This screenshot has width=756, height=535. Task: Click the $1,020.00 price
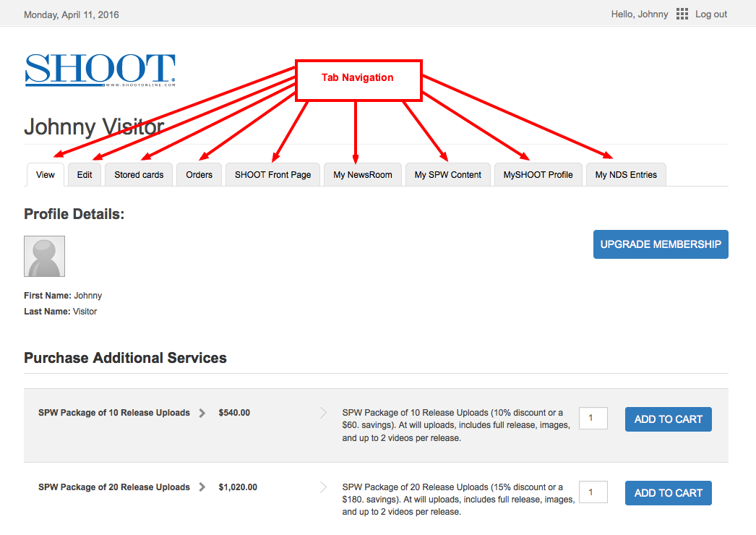(x=238, y=487)
